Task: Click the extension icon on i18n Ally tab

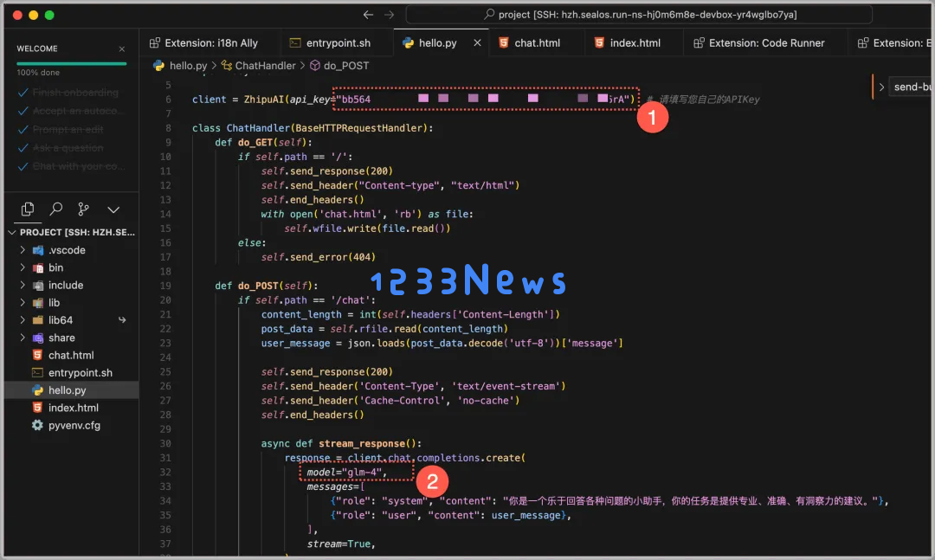Action: click(x=154, y=43)
